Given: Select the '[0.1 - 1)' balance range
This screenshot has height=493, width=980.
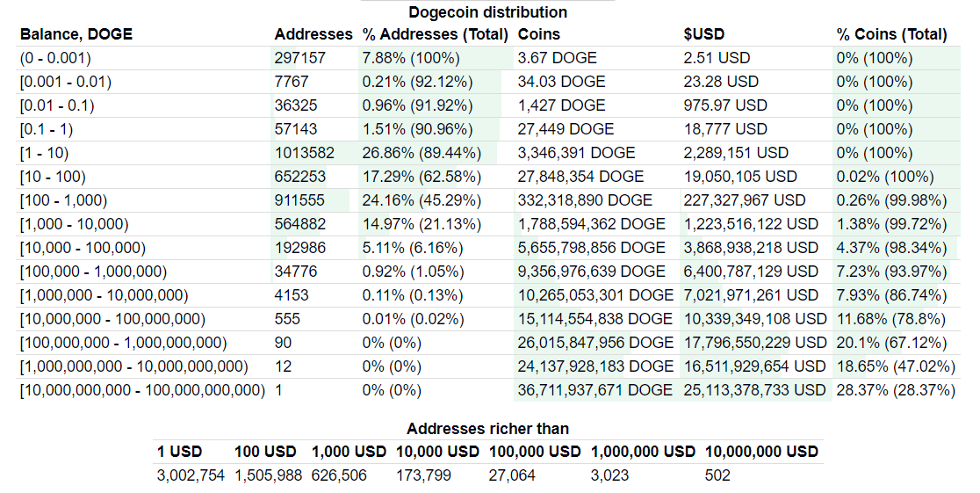Looking at the screenshot, I should [47, 129].
